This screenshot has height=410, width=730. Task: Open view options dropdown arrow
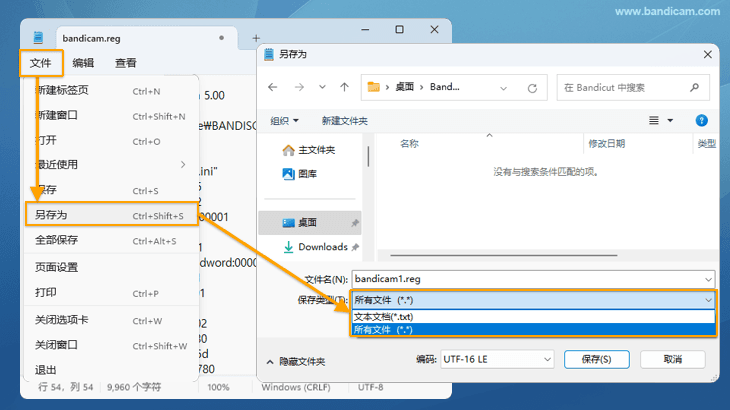pyautogui.click(x=670, y=121)
